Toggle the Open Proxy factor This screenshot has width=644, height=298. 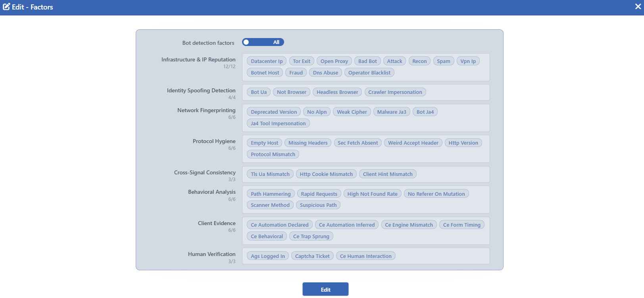334,61
